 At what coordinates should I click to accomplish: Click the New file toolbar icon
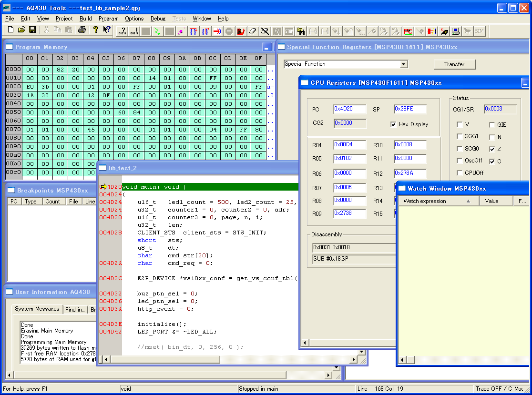click(10, 30)
